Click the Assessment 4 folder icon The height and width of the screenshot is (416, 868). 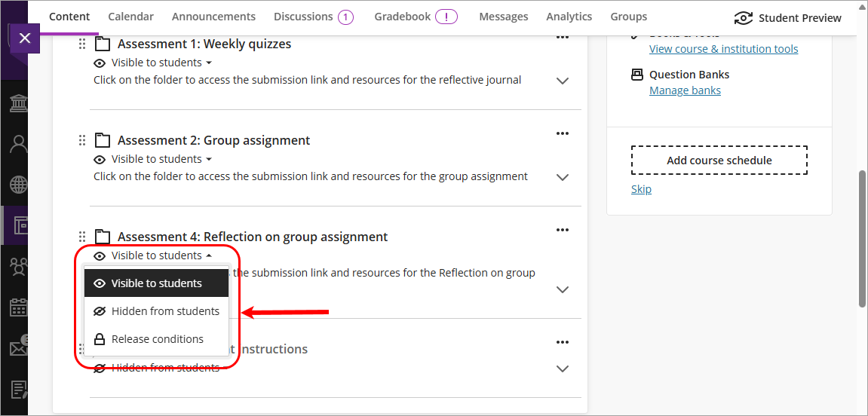point(103,236)
